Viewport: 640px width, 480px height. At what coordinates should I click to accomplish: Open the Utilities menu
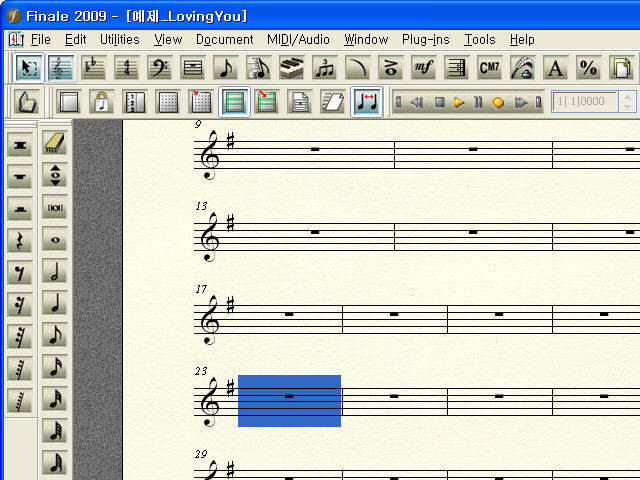(120, 40)
